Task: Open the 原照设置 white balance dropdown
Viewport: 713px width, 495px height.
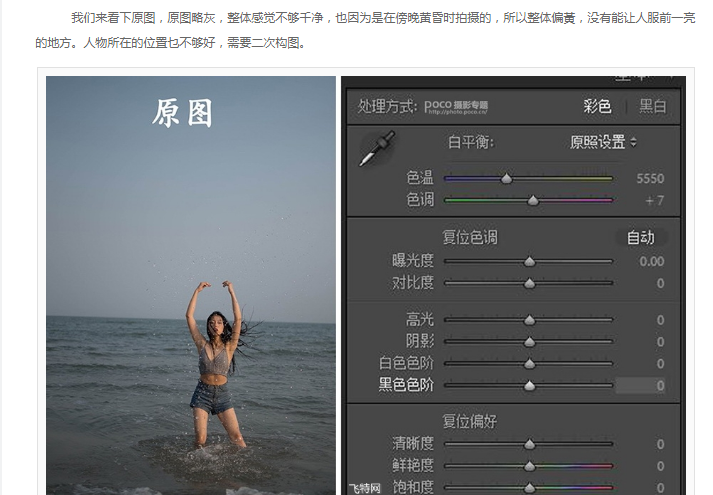Action: [603, 142]
